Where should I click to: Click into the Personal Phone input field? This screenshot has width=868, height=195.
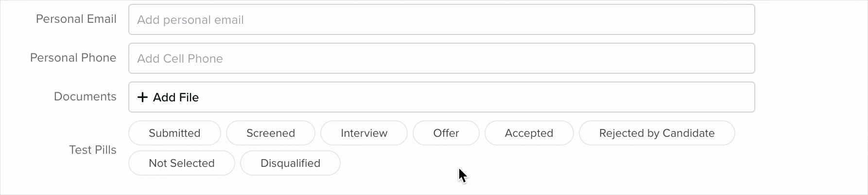pyautogui.click(x=441, y=58)
